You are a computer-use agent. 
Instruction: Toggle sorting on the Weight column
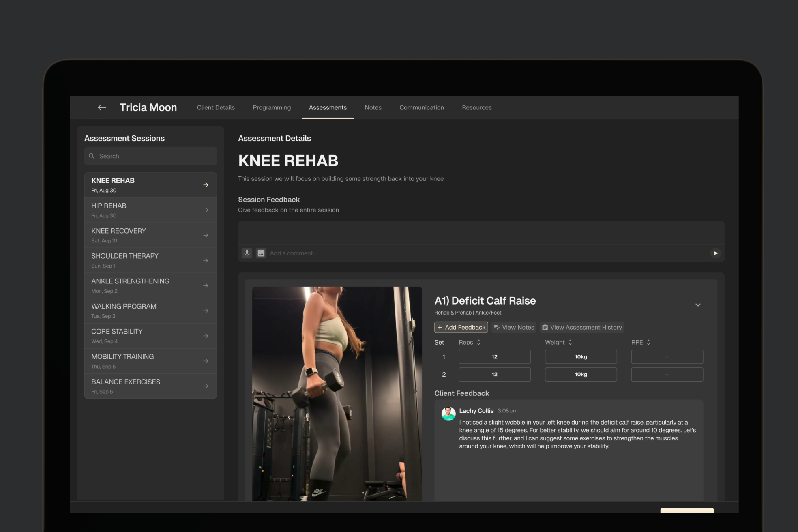570,342
